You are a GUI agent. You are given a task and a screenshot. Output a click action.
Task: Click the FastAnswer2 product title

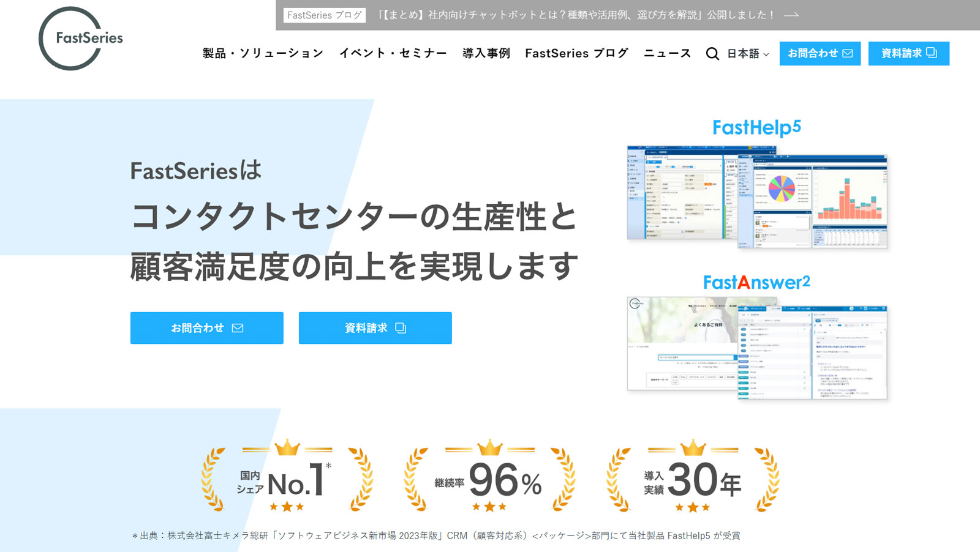tap(757, 282)
